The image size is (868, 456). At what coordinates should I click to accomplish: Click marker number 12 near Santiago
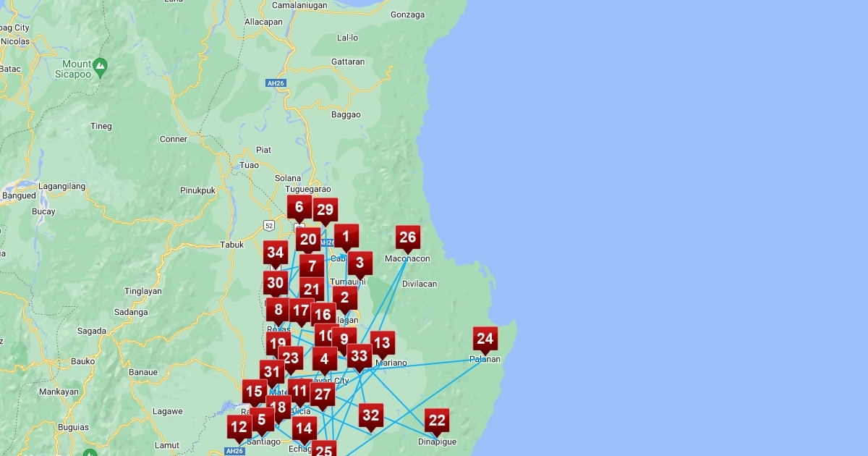[x=239, y=427]
